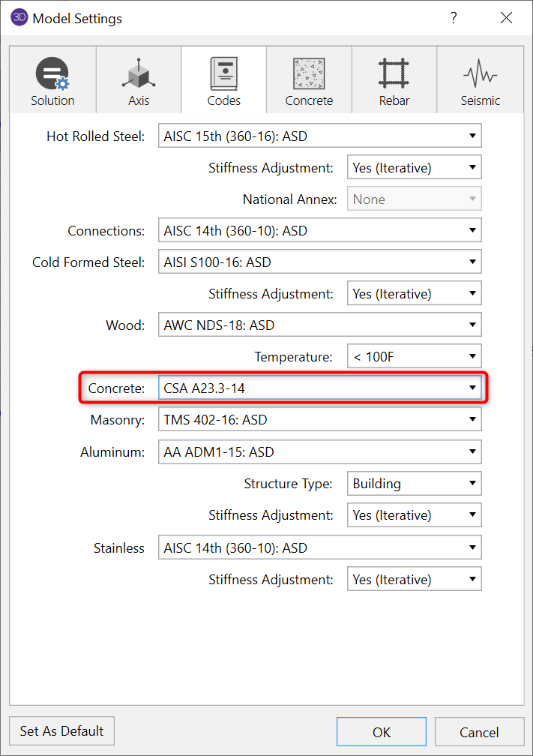Click the question mark help button

click(454, 18)
